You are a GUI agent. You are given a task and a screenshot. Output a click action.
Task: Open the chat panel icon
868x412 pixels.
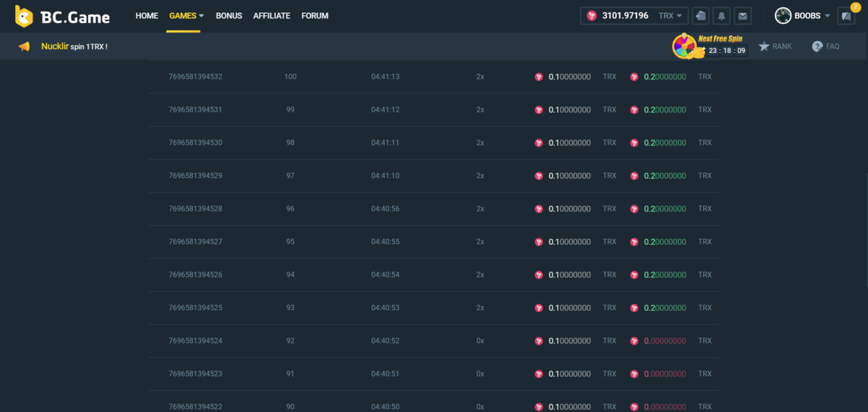click(846, 17)
